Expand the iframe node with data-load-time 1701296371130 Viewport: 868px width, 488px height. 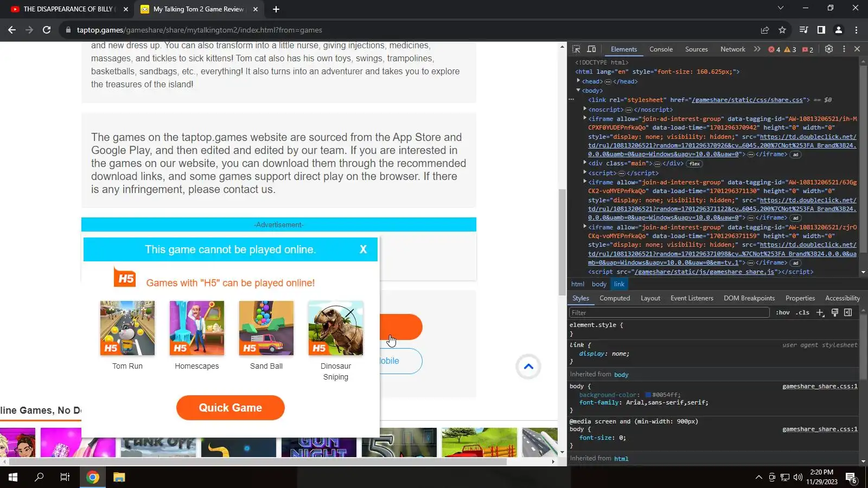coord(585,182)
